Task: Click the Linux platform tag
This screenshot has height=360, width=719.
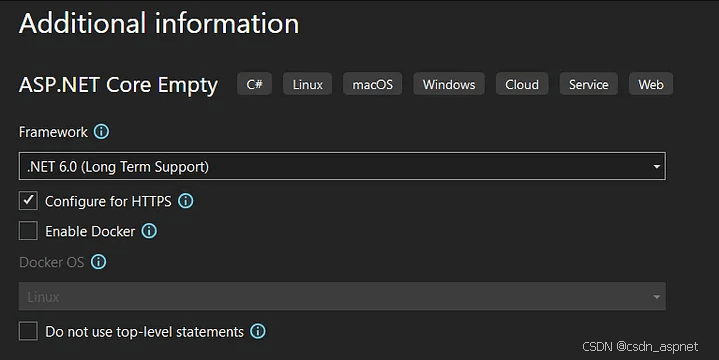Action: click(x=307, y=84)
